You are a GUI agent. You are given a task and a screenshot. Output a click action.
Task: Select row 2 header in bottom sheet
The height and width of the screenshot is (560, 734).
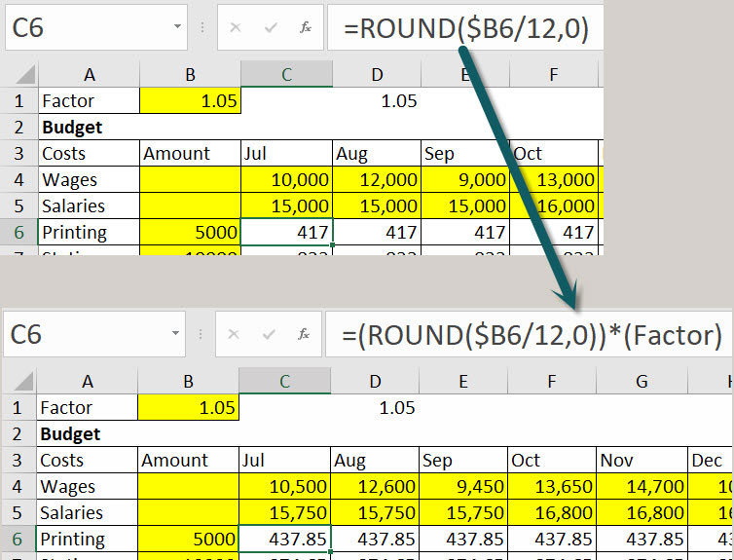[18, 433]
